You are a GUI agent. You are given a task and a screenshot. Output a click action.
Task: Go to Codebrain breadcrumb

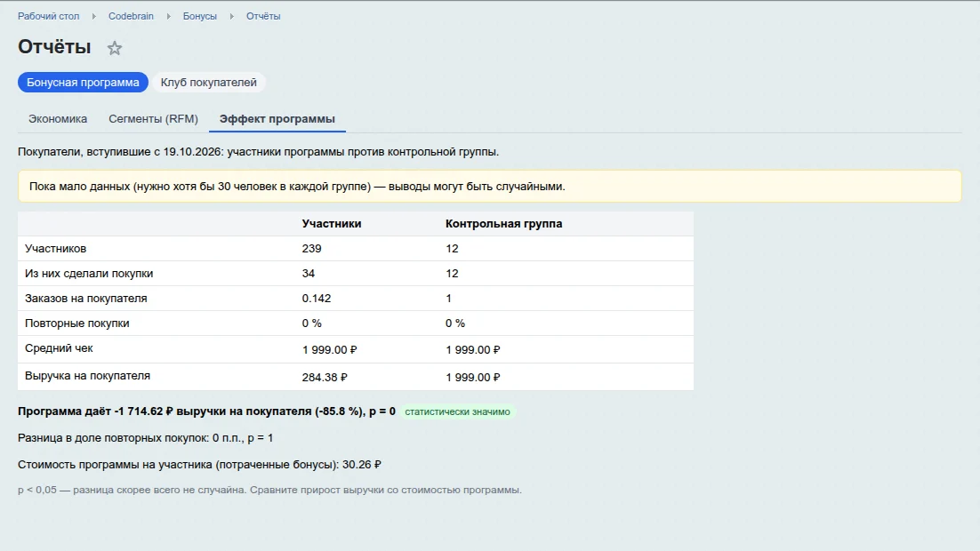131,16
